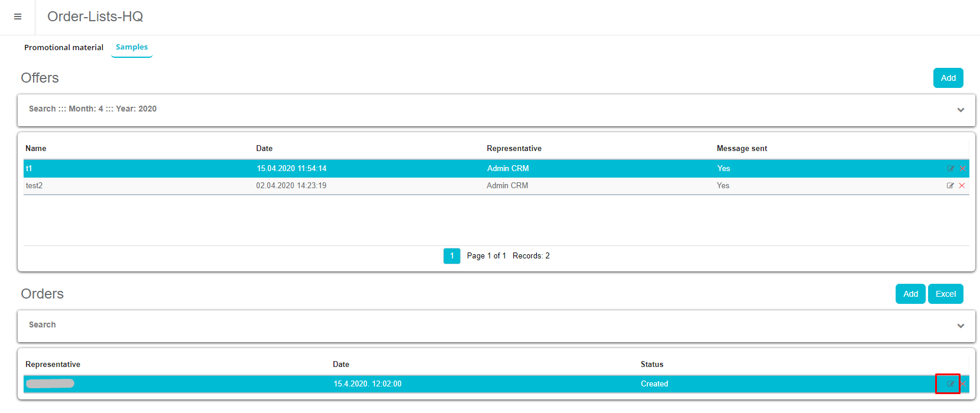Open the hamburger menu
This screenshot has width=980, height=413.
(x=18, y=17)
